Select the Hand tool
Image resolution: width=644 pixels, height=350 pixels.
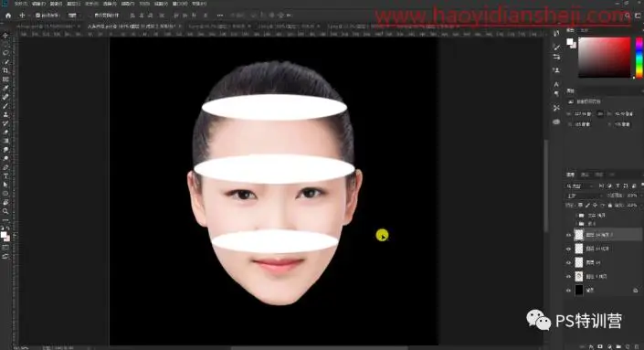click(x=5, y=203)
